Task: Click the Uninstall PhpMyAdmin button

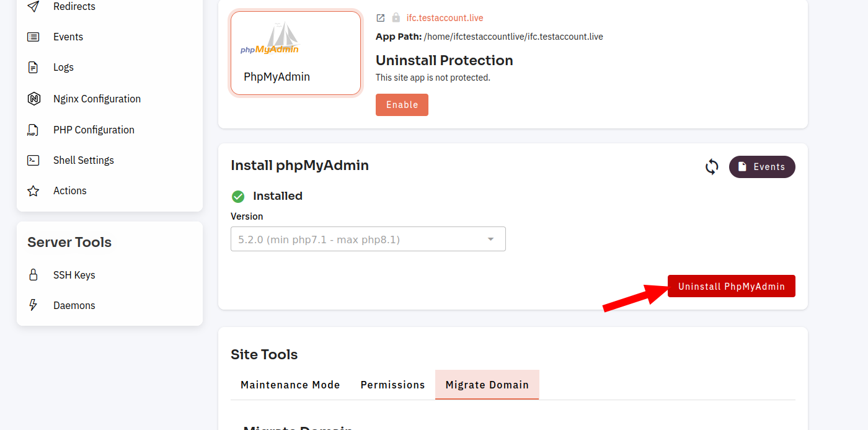Action: [x=732, y=286]
